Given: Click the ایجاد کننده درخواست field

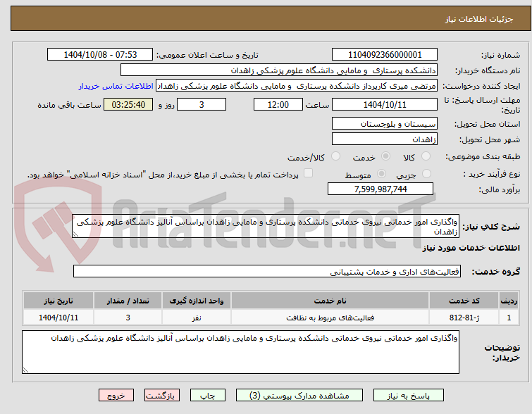Looking at the screenshot, I should coord(297,86).
